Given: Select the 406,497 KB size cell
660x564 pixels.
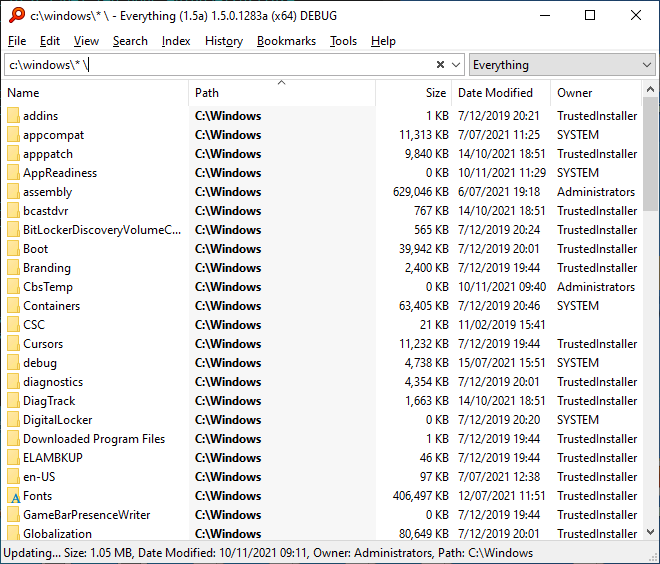Looking at the screenshot, I should pyautogui.click(x=420, y=496).
